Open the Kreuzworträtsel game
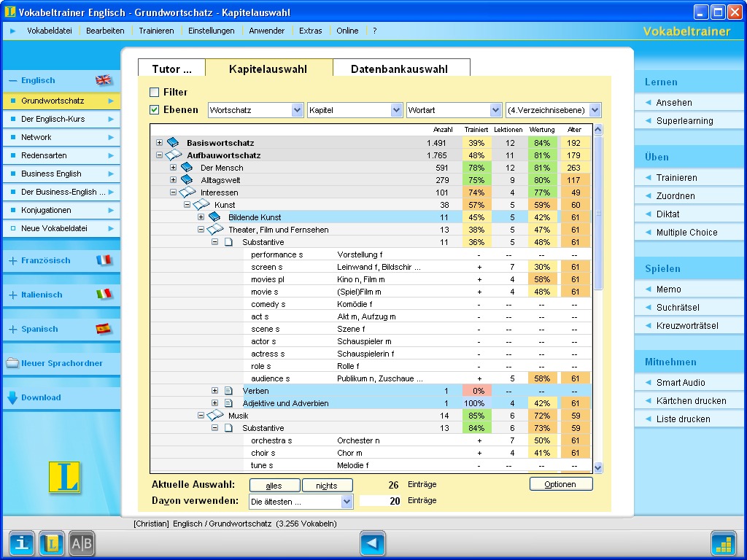The image size is (747, 560). (687, 325)
